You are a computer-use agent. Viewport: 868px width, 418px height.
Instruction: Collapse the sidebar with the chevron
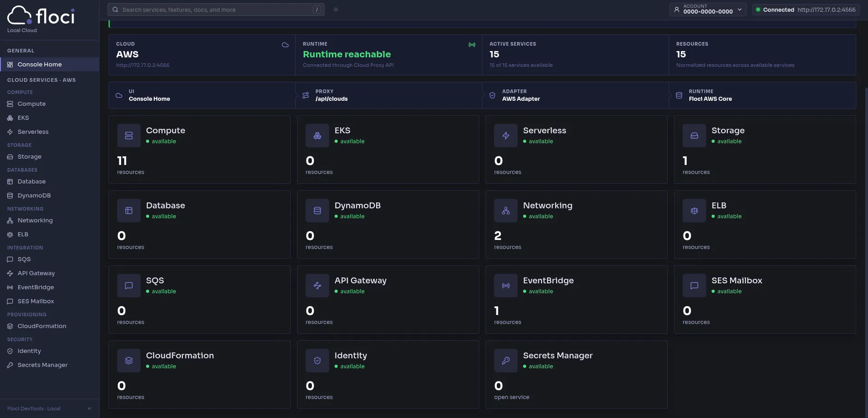click(x=90, y=409)
